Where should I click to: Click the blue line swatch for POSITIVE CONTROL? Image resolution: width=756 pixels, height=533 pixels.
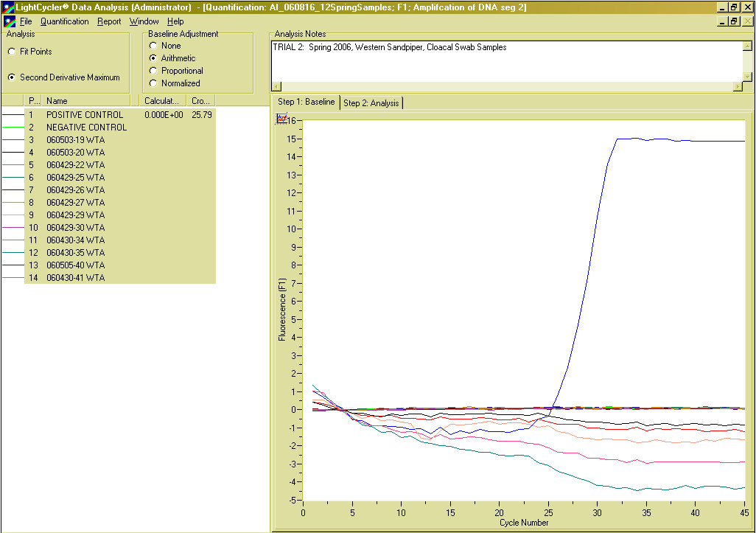click(13, 115)
